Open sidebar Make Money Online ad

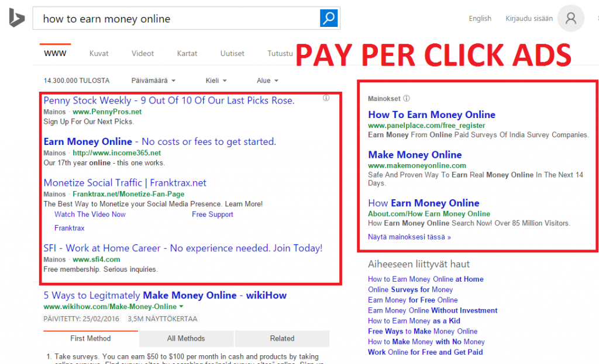pos(415,154)
